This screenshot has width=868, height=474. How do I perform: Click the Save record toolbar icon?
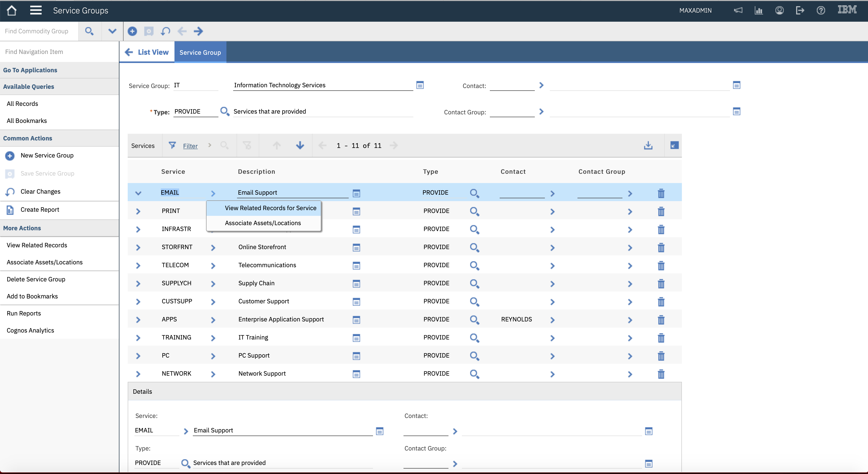149,31
